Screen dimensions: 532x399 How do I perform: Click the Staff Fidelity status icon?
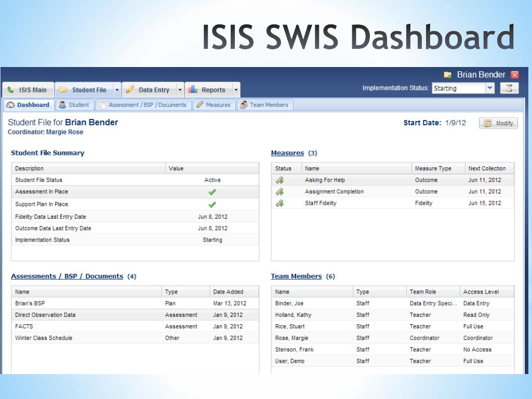(280, 203)
